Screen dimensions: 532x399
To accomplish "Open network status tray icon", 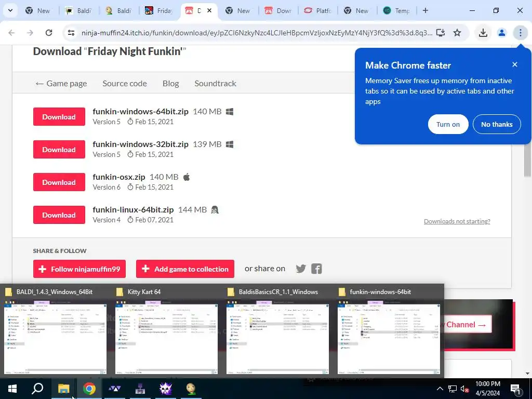I will (453, 389).
